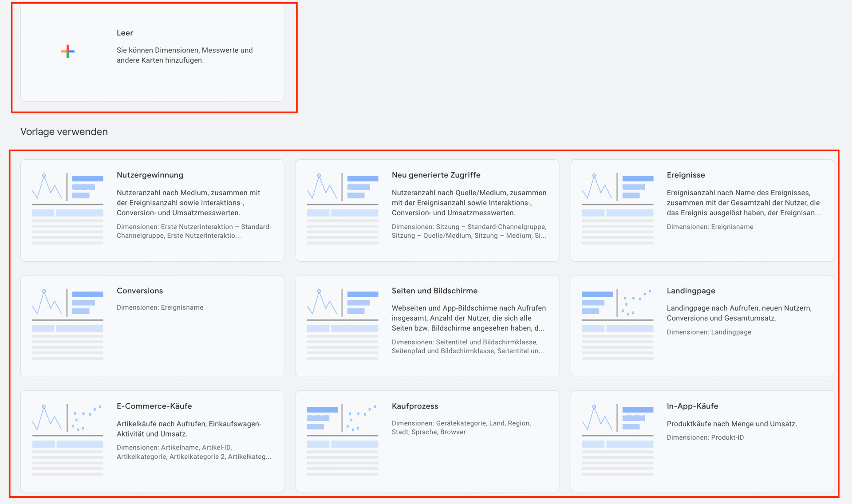The image size is (852, 504).
Task: Click 'Produktkäufe nach Menge und Umsatz.' text
Action: click(732, 424)
